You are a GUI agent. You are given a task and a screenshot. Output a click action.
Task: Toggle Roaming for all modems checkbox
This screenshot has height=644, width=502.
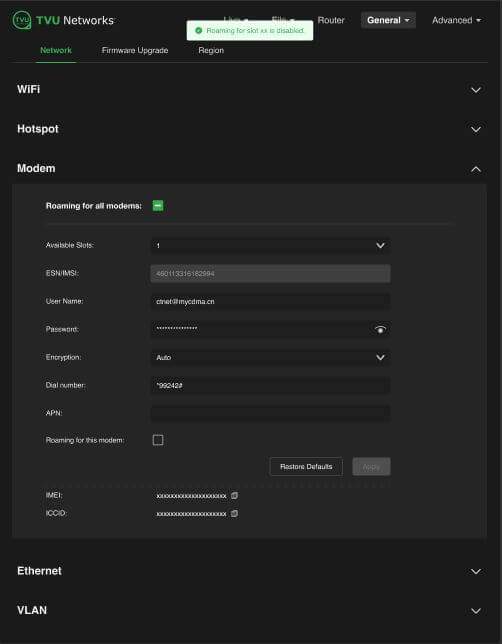coord(158,206)
